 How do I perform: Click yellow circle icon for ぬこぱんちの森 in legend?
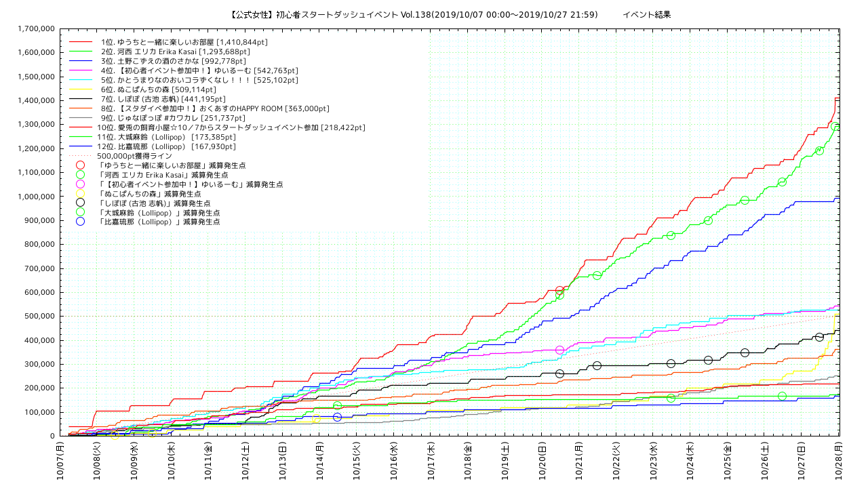(81, 194)
